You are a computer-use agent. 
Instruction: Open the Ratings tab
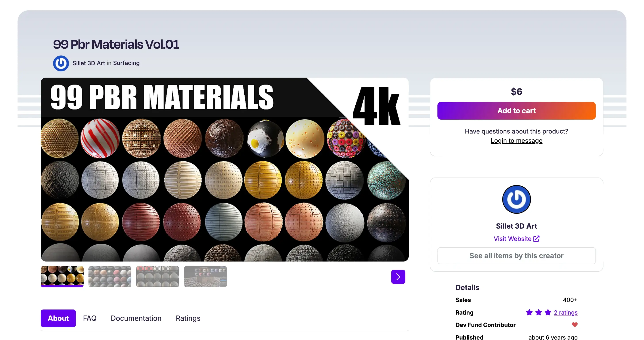tap(188, 318)
